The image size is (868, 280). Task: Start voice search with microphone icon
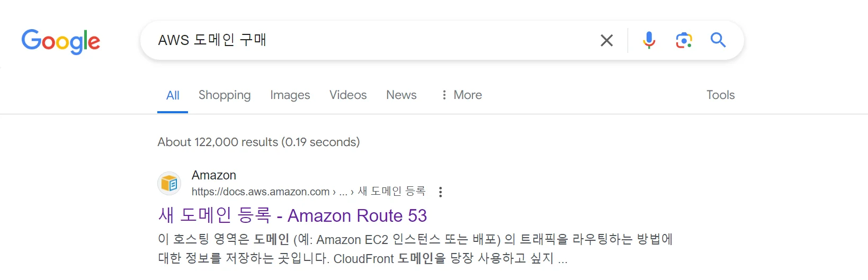click(x=649, y=40)
